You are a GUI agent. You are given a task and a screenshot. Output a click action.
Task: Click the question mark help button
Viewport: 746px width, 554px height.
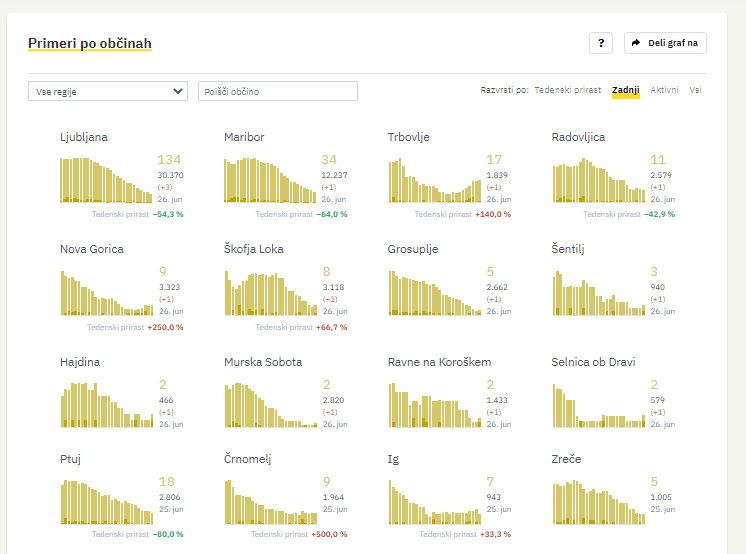[x=600, y=43]
